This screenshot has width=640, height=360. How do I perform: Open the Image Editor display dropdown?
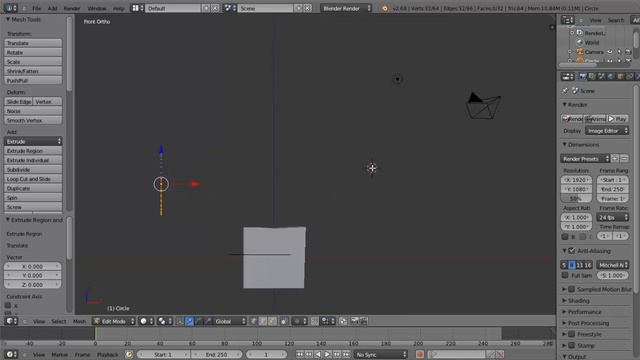coord(607,131)
